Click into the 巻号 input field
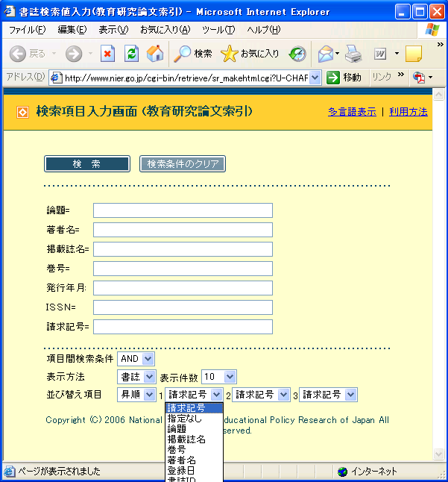 point(183,269)
